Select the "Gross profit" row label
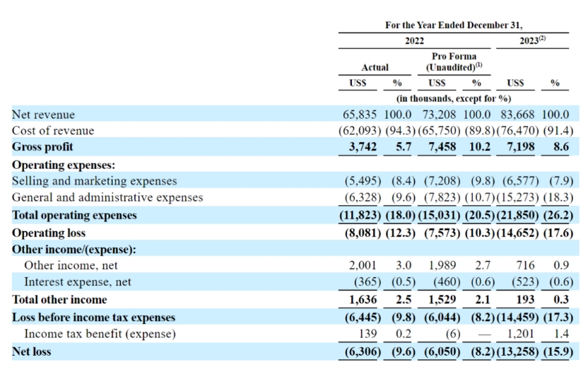The image size is (588, 372). click(x=42, y=147)
